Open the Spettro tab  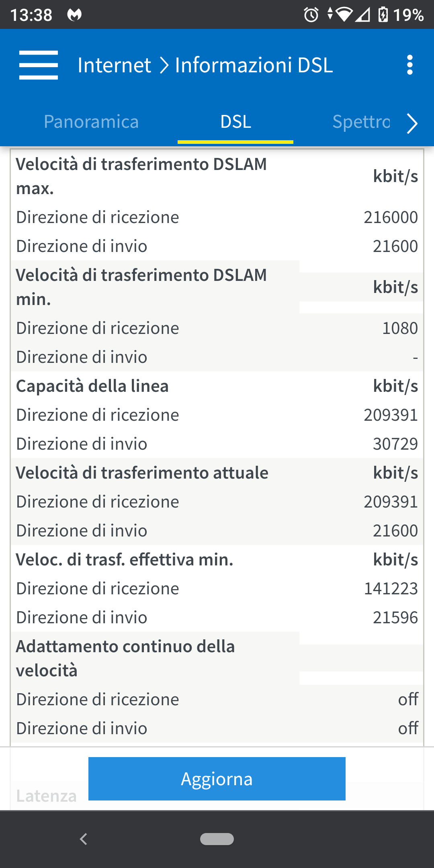[361, 122]
